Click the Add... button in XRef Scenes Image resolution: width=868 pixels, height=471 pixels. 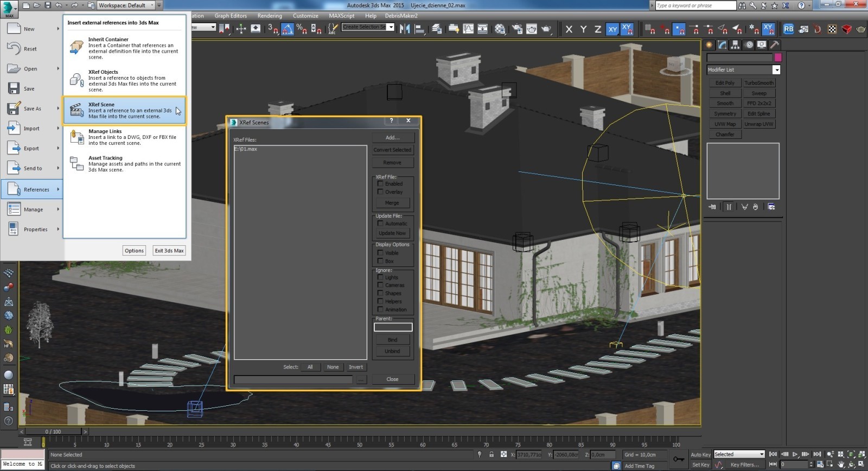pyautogui.click(x=393, y=137)
